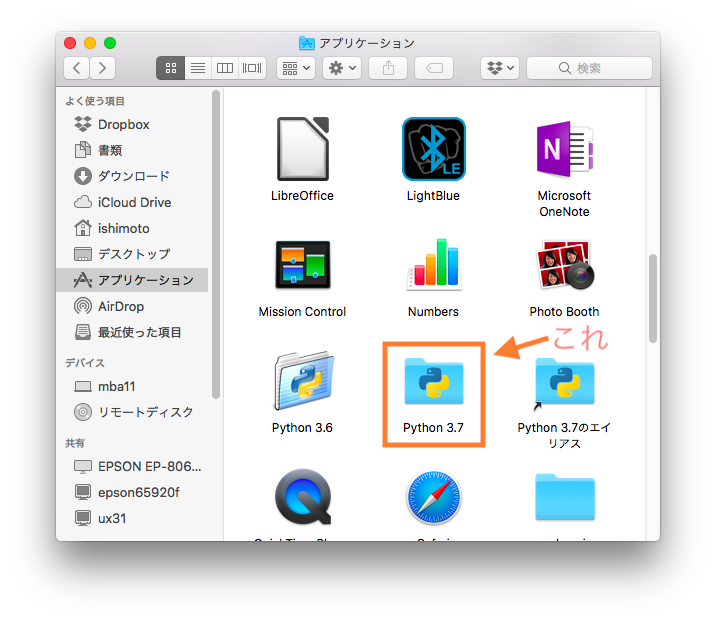Open デスクトップ in the sidebar

point(132,254)
